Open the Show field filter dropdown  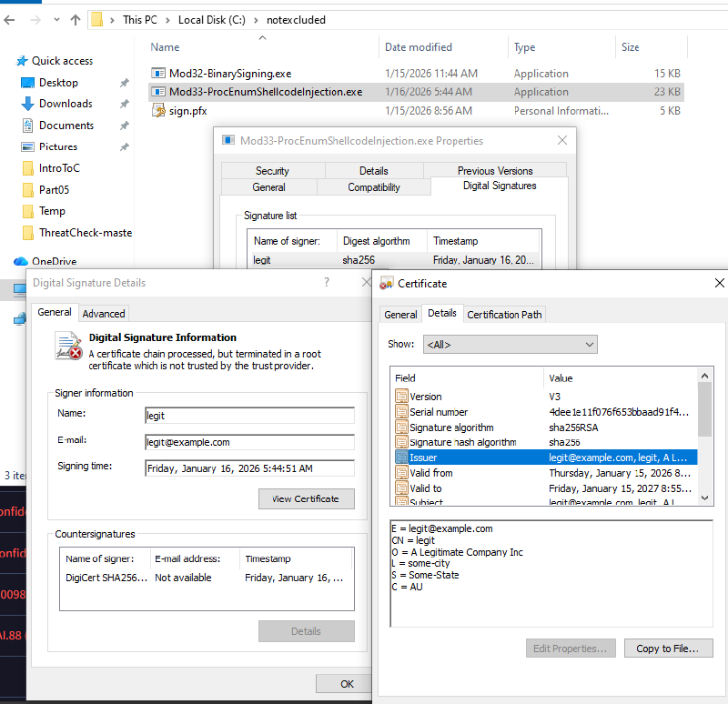click(x=510, y=345)
